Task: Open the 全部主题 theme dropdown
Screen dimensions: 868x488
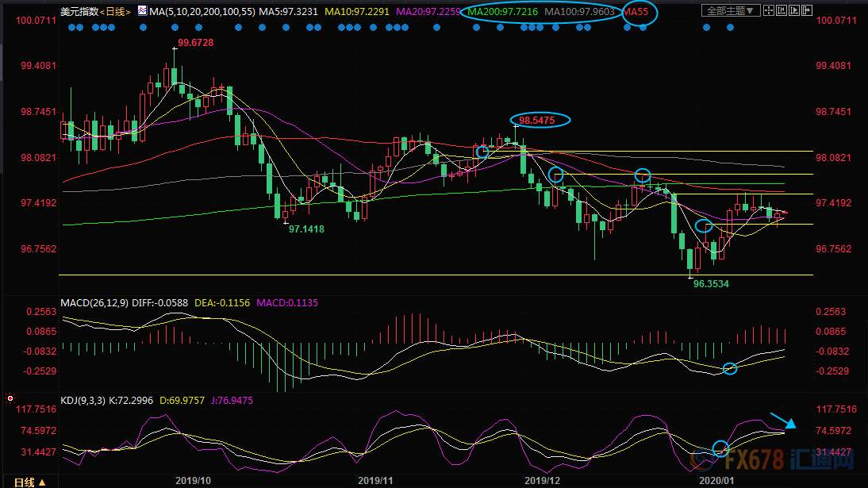Action: pos(731,10)
